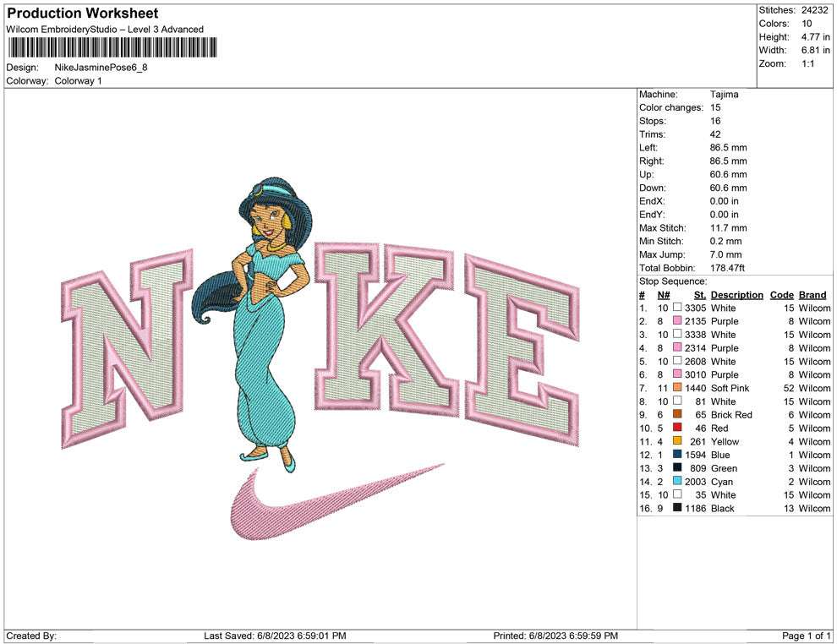Click the Cyan color swatch
The image size is (837, 644).
[x=677, y=481]
